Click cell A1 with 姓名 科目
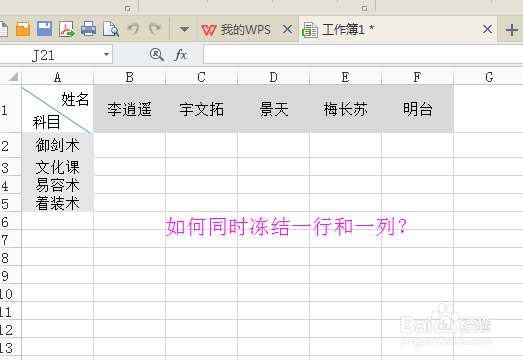 (x=57, y=109)
